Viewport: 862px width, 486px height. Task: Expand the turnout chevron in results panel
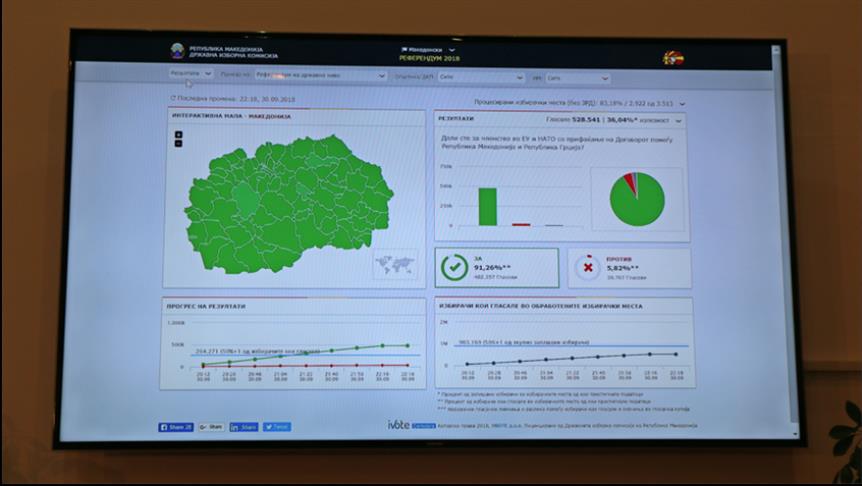click(x=679, y=120)
